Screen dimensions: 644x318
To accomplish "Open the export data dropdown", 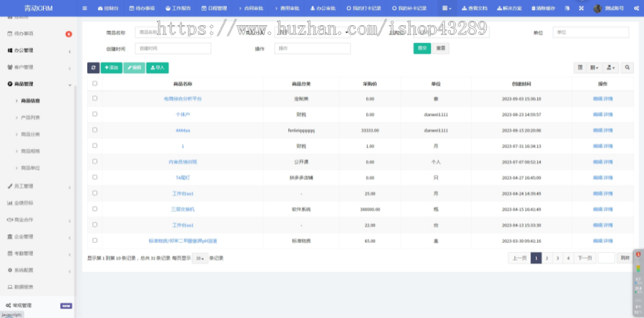I will (x=611, y=67).
